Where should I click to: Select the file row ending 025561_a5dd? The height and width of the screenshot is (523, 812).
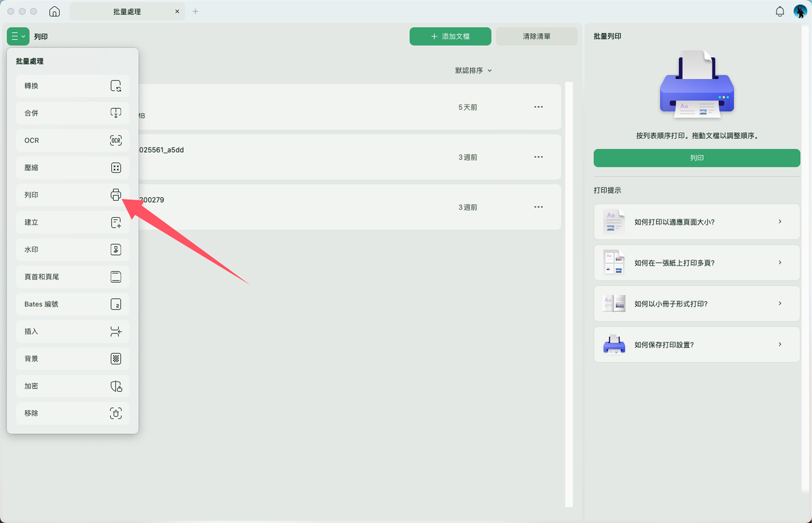pyautogui.click(x=350, y=157)
